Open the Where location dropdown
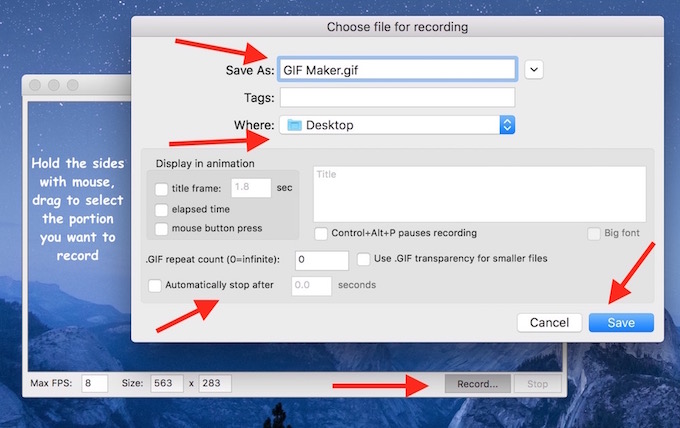The width and height of the screenshot is (680, 428). click(x=506, y=125)
